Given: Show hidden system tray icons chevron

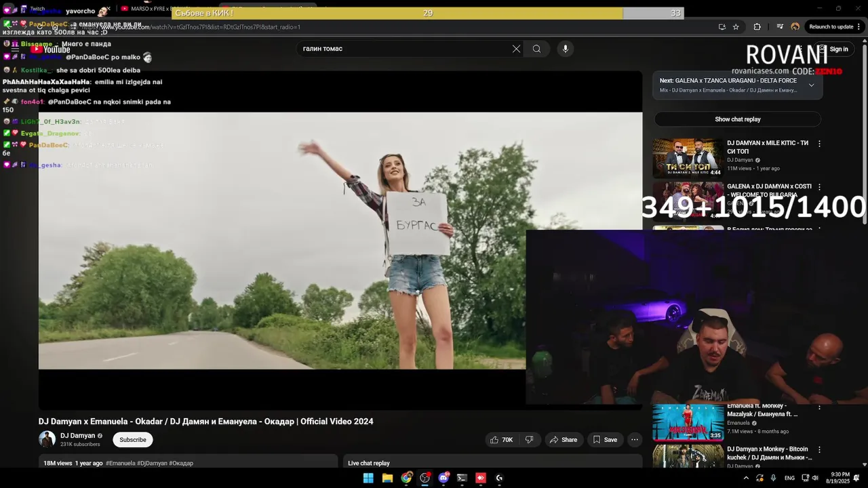Looking at the screenshot, I should coord(746,478).
